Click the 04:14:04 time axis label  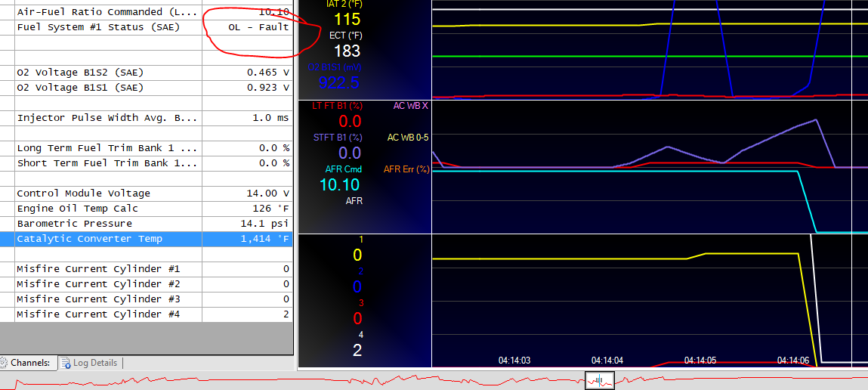tap(607, 360)
